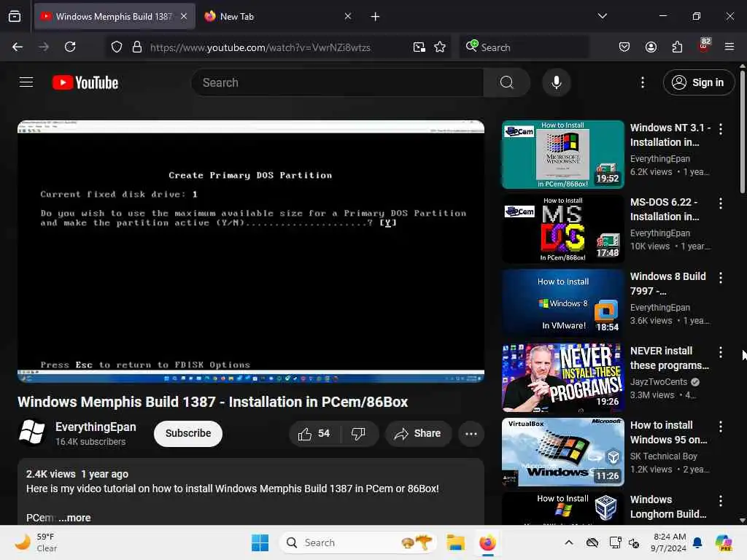Open Windows 8 in VMware thumbnail
Viewport: 747px width, 560px height.
pos(562,303)
